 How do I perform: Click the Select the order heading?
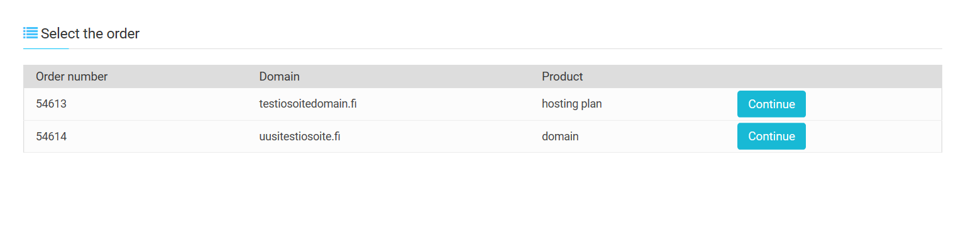tap(90, 33)
